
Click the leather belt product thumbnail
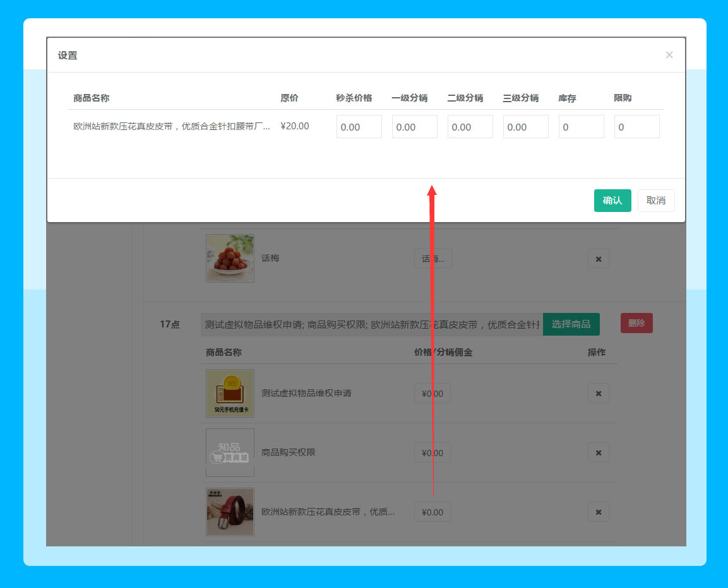(230, 512)
